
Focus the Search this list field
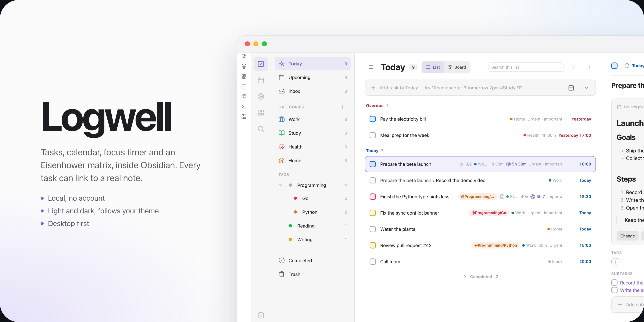click(526, 67)
